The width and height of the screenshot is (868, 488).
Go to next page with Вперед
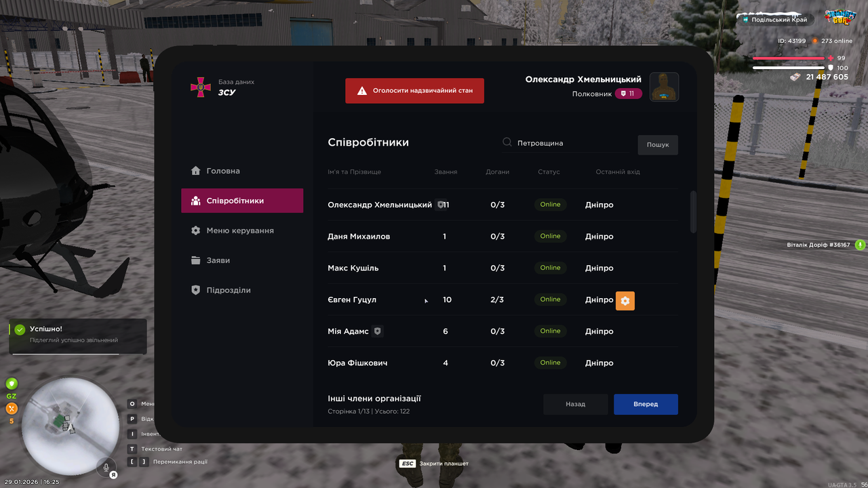tap(646, 404)
